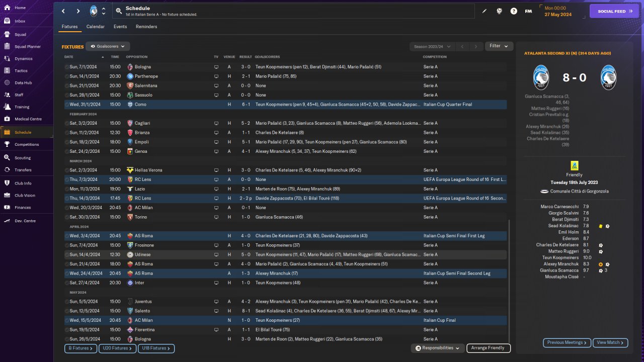Click the Arrange Friendly button
Screen dimensions: 644x362
(x=488, y=348)
